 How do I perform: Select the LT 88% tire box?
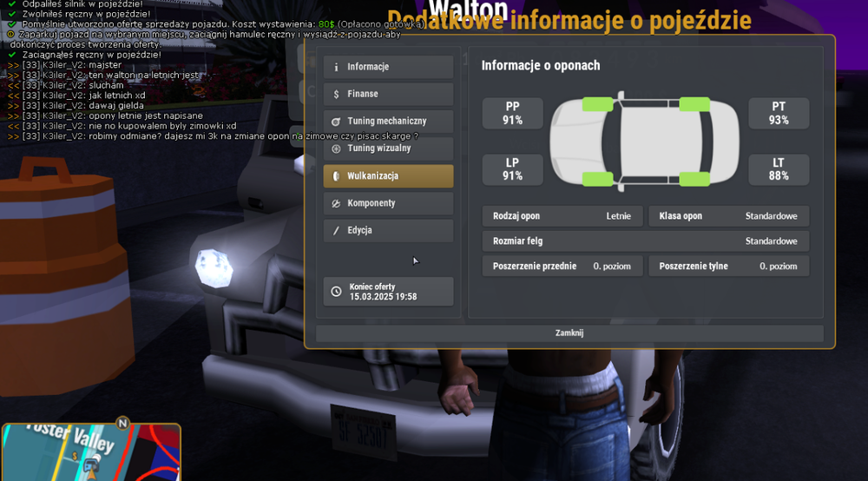coord(779,169)
